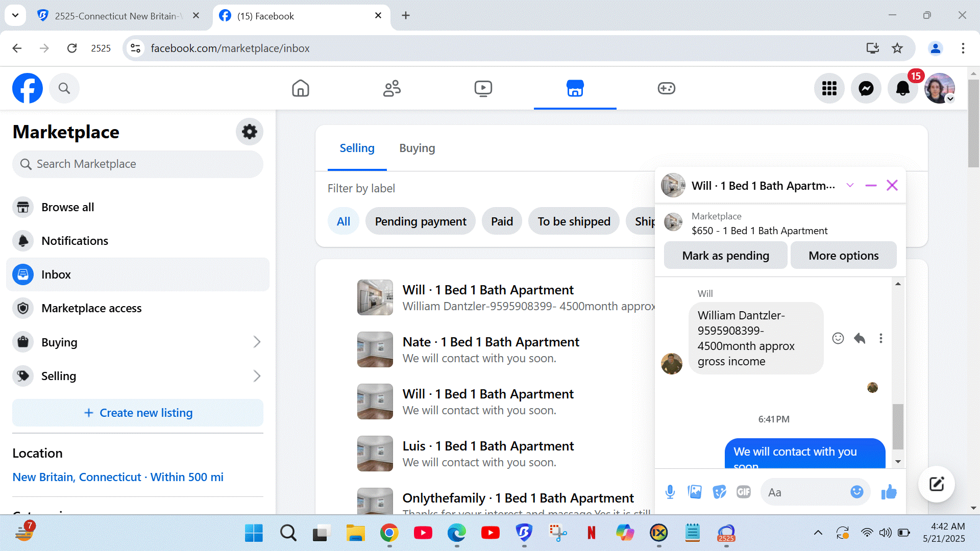This screenshot has height=551, width=980.
Task: Close the Will chat window
Action: tap(892, 185)
